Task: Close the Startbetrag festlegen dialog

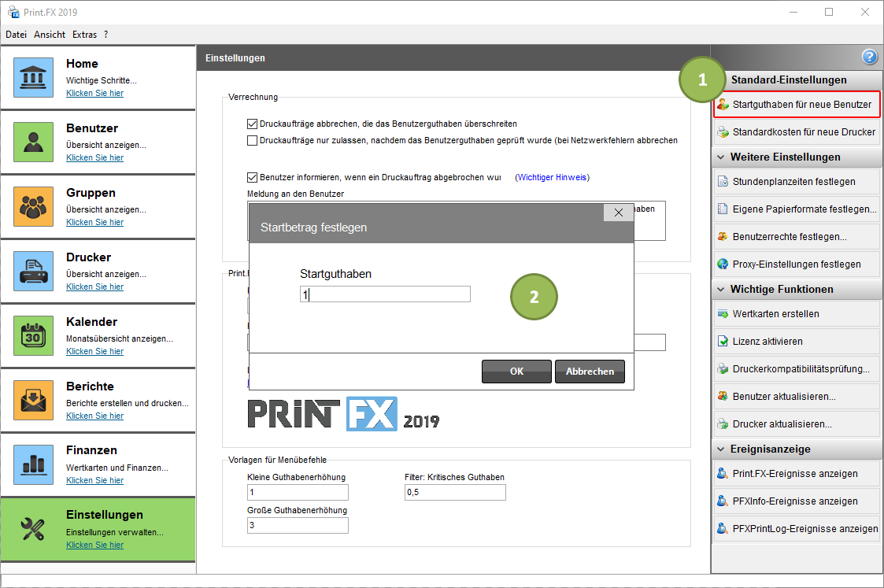Action: pyautogui.click(x=619, y=213)
